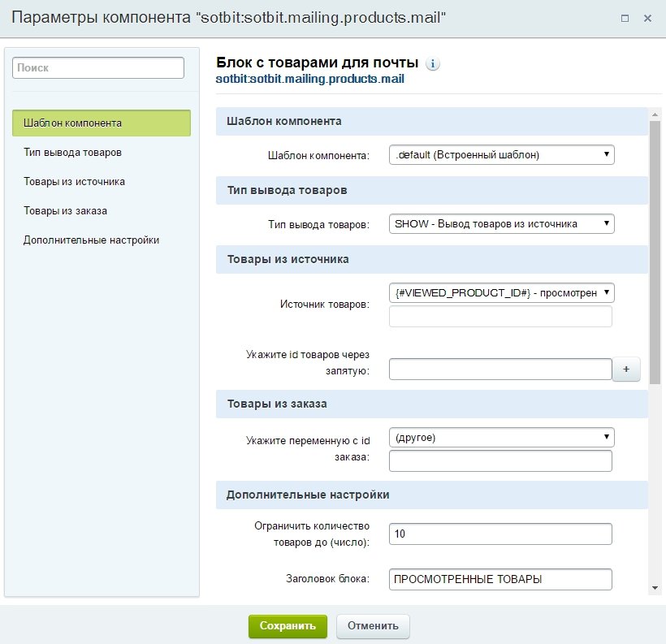666x644 pixels.
Task: Maximize the component parameters dialog
Action: click(x=625, y=18)
